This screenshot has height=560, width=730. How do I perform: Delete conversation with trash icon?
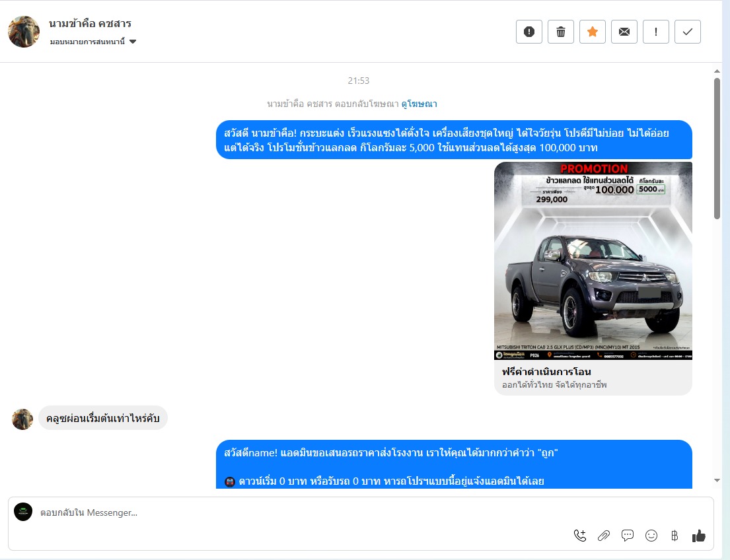coord(560,32)
